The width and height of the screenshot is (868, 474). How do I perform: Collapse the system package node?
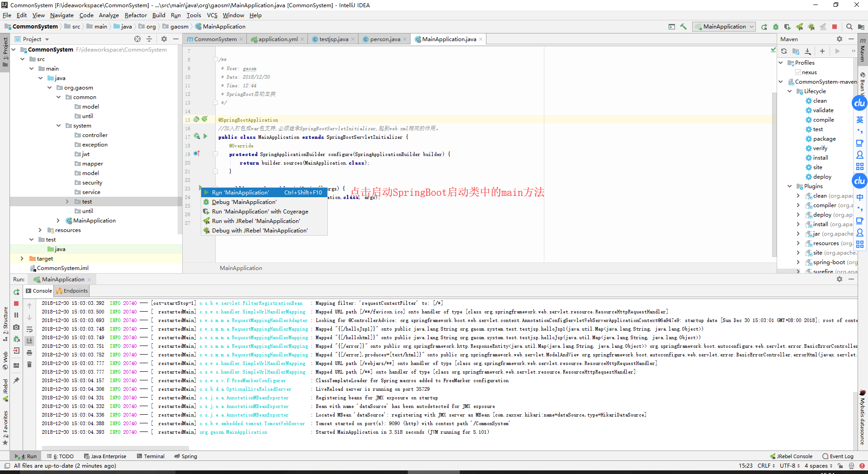click(58, 126)
